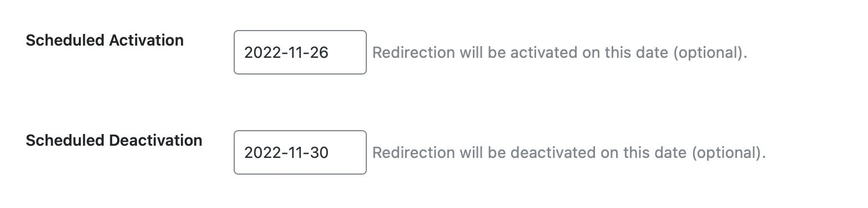Select the Scheduled Deactivation label
Viewport: 868px width, 208px height.
[x=114, y=141]
